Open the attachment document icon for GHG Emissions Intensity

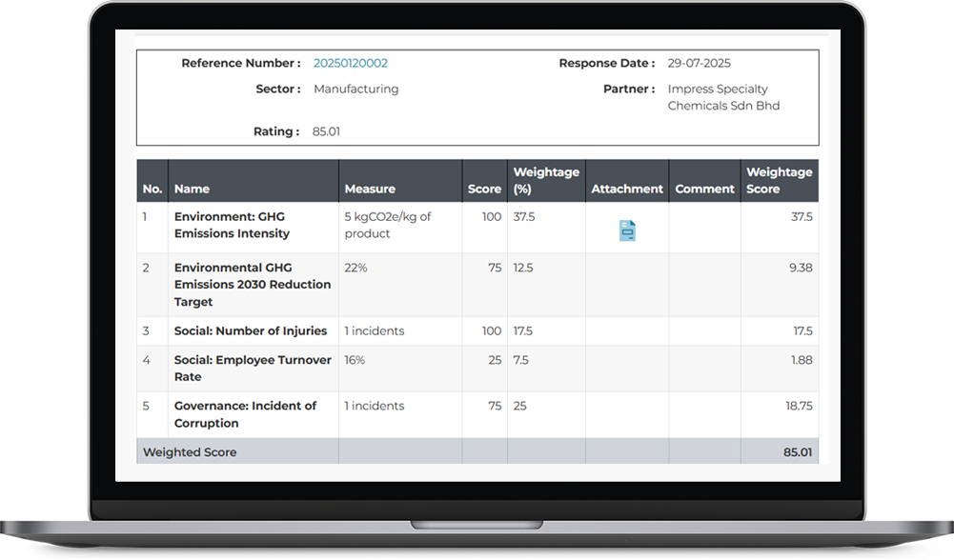pyautogui.click(x=627, y=230)
